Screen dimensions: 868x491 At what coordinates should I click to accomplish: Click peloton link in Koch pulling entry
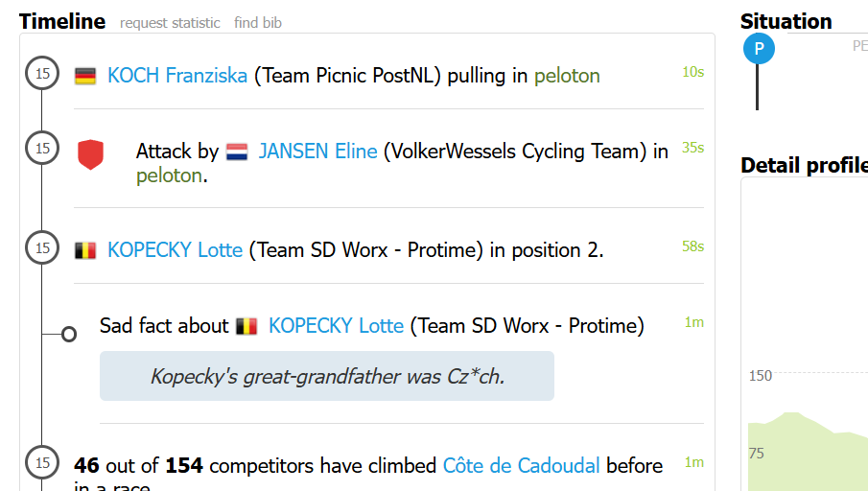567,76
